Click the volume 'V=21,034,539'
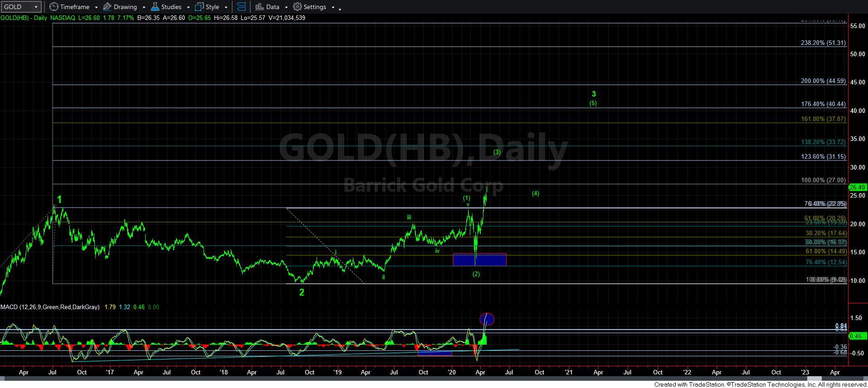The image size is (868, 388). 287,18
